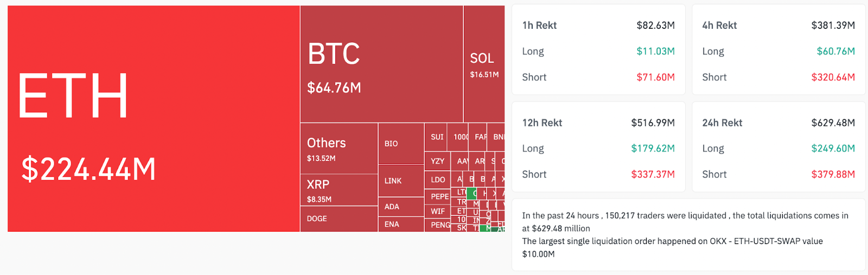Select the XRP $8.35M tile

[339, 190]
